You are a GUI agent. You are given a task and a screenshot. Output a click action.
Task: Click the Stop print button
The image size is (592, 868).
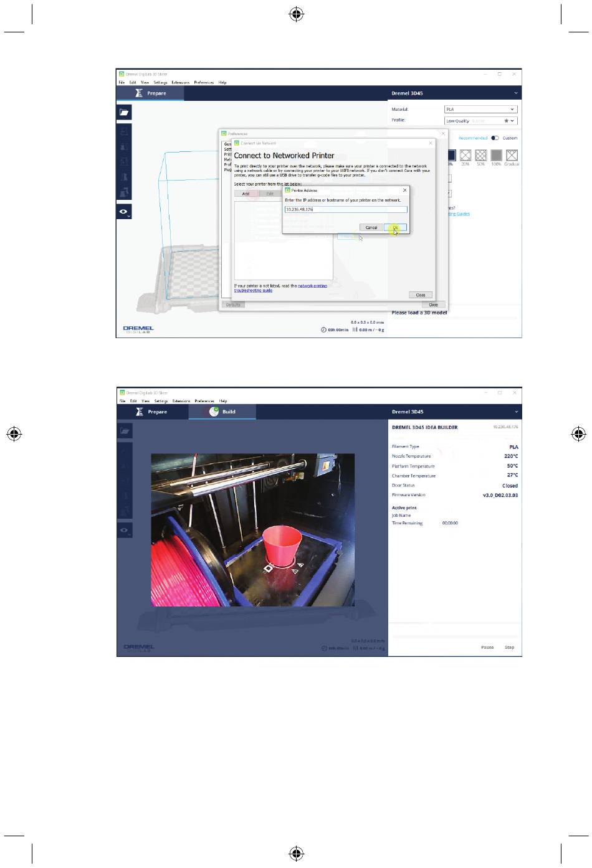509,648
